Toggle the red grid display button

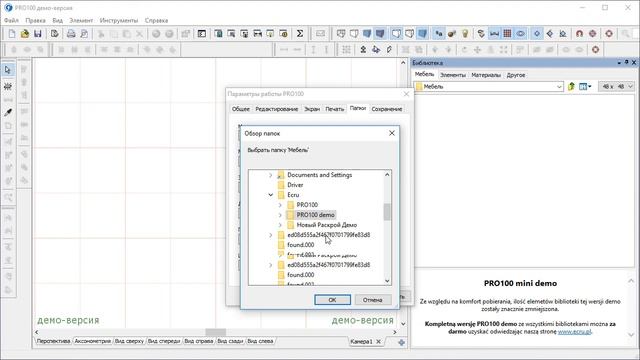click(x=507, y=33)
